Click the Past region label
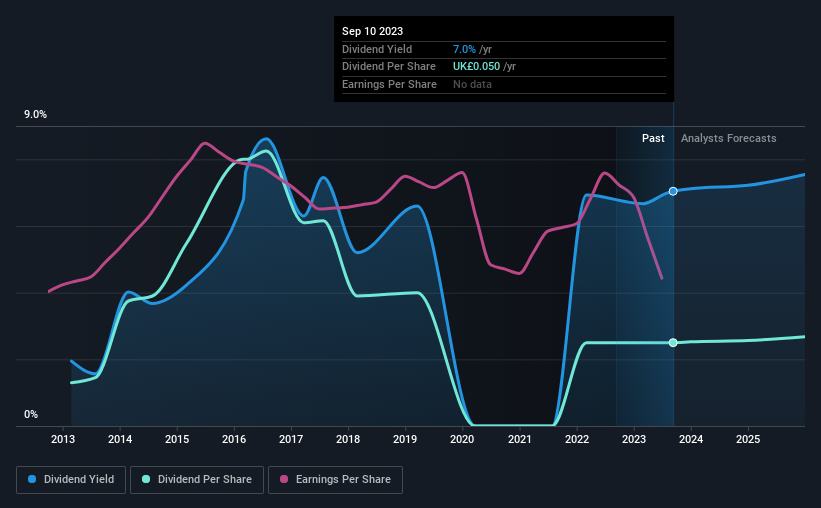The width and height of the screenshot is (821, 508). click(x=653, y=138)
